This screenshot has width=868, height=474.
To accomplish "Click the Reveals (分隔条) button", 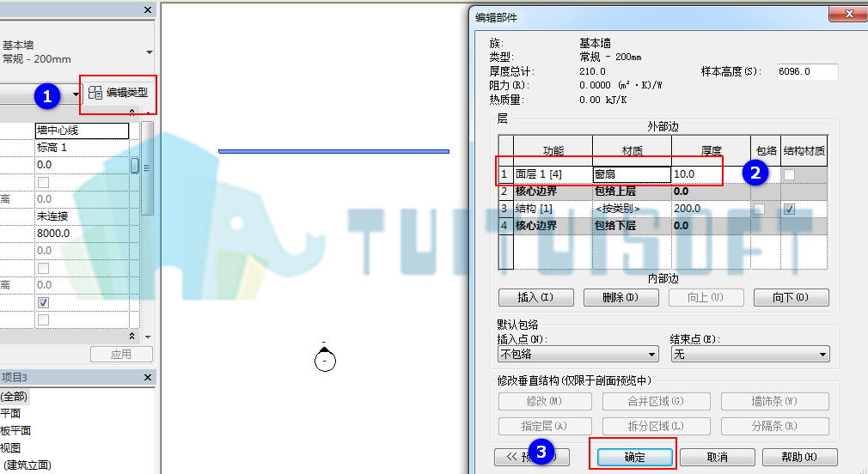I will (774, 426).
